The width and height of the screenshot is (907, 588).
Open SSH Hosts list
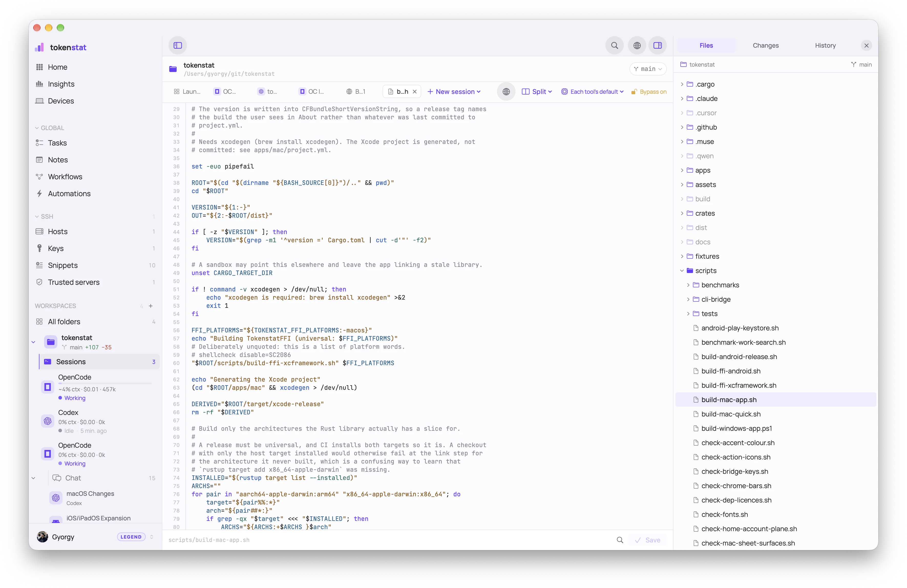[x=95, y=232]
